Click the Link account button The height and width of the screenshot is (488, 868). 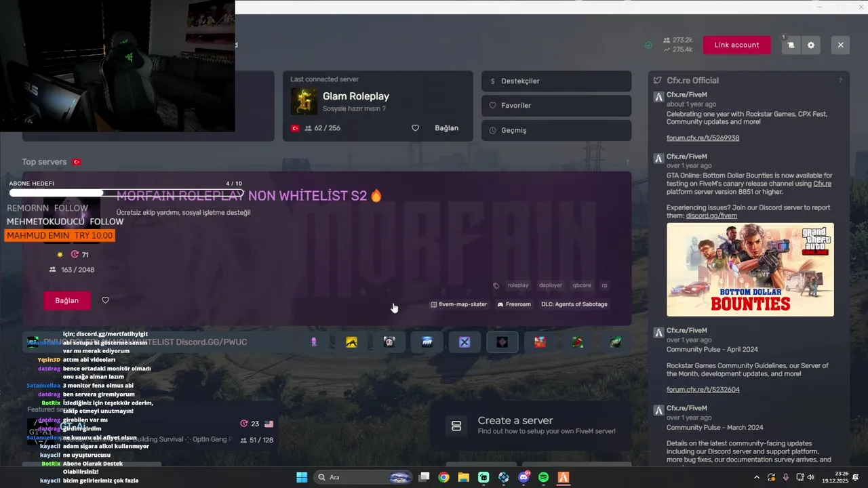pyautogui.click(x=736, y=45)
